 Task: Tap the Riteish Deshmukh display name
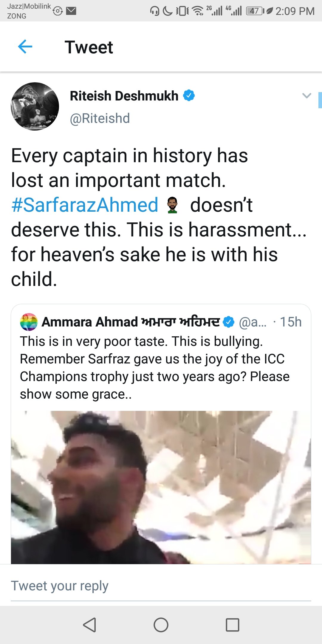click(x=124, y=96)
